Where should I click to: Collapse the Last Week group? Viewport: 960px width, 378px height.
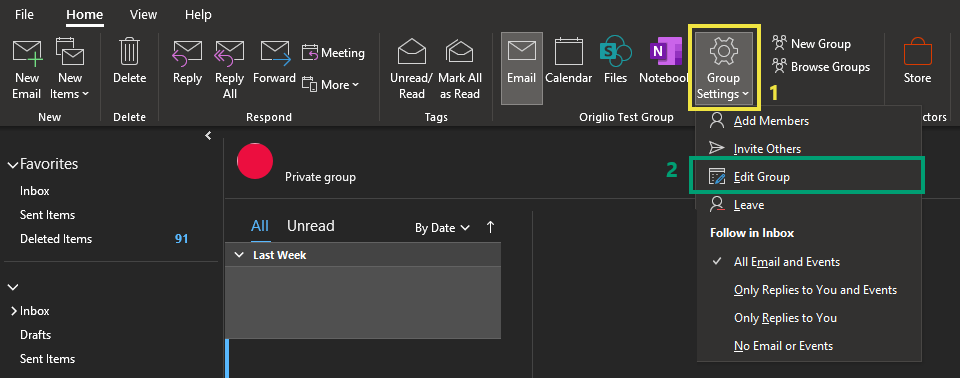click(239, 255)
